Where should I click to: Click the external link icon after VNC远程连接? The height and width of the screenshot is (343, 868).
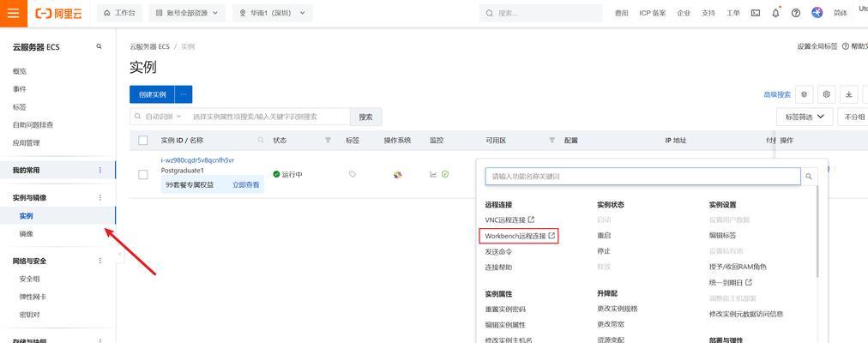(x=532, y=220)
